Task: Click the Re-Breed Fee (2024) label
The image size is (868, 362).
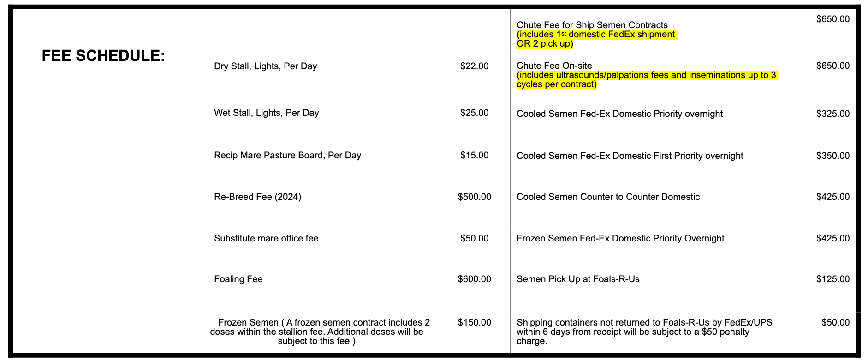Action: click(x=258, y=197)
